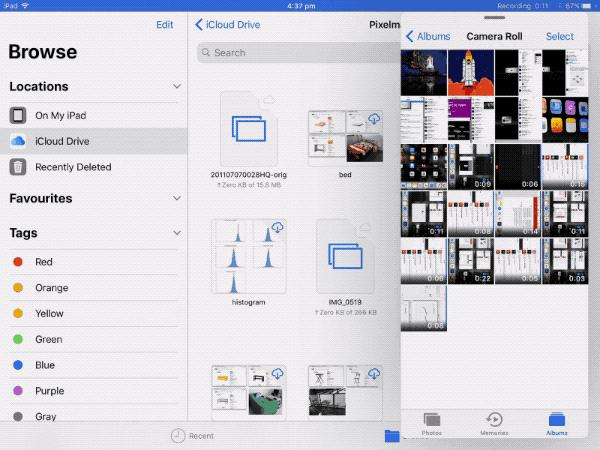
Task: Tap the battery indicator in status bar
Action: pyautogui.click(x=586, y=6)
